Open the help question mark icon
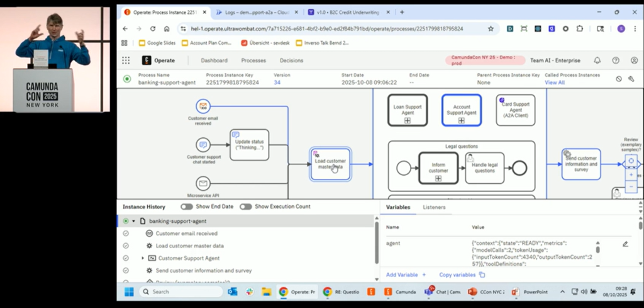 616,60
